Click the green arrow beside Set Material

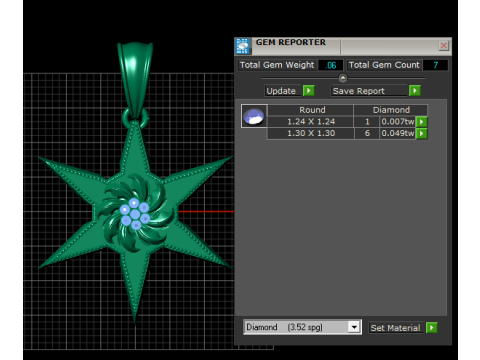click(x=432, y=328)
